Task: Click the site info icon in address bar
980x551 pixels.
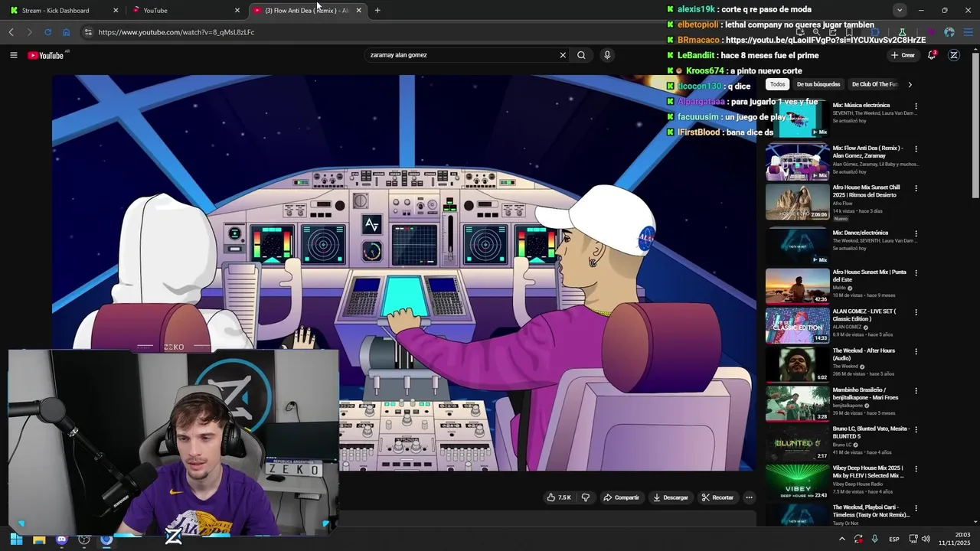Action: click(x=88, y=32)
